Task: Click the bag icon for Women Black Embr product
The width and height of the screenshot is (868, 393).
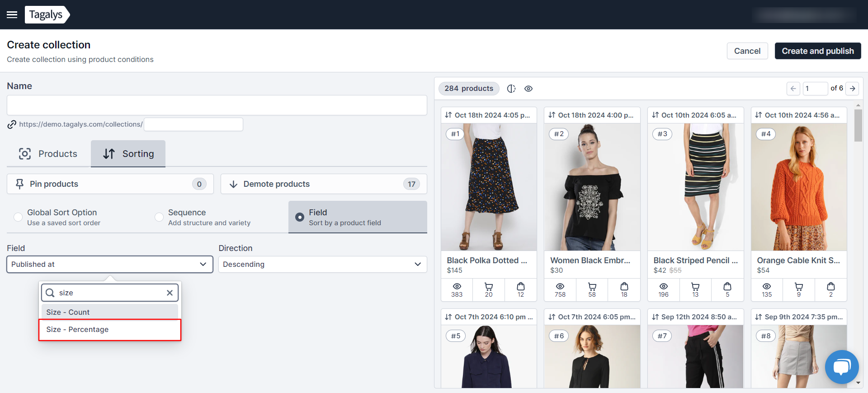Action: 624,286
